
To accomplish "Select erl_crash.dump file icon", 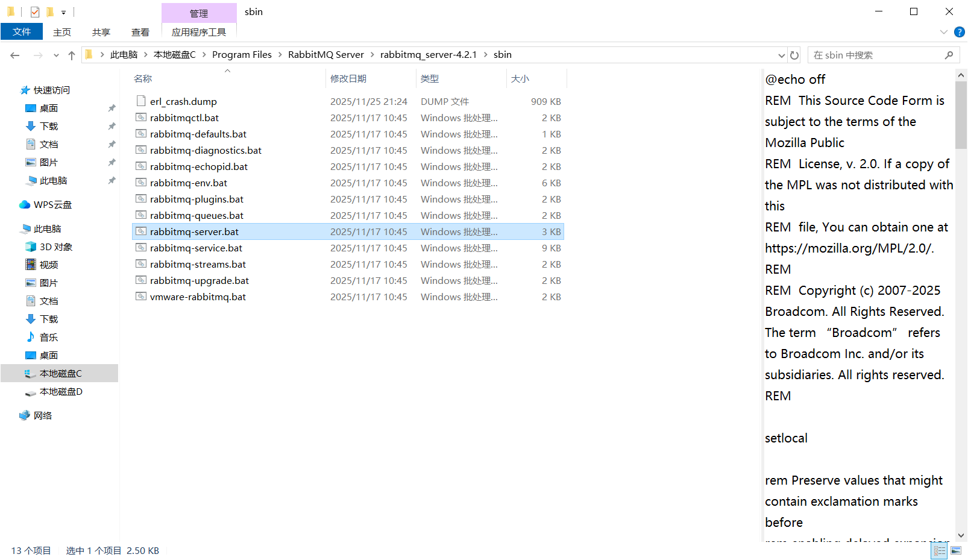I will pyautogui.click(x=141, y=101).
